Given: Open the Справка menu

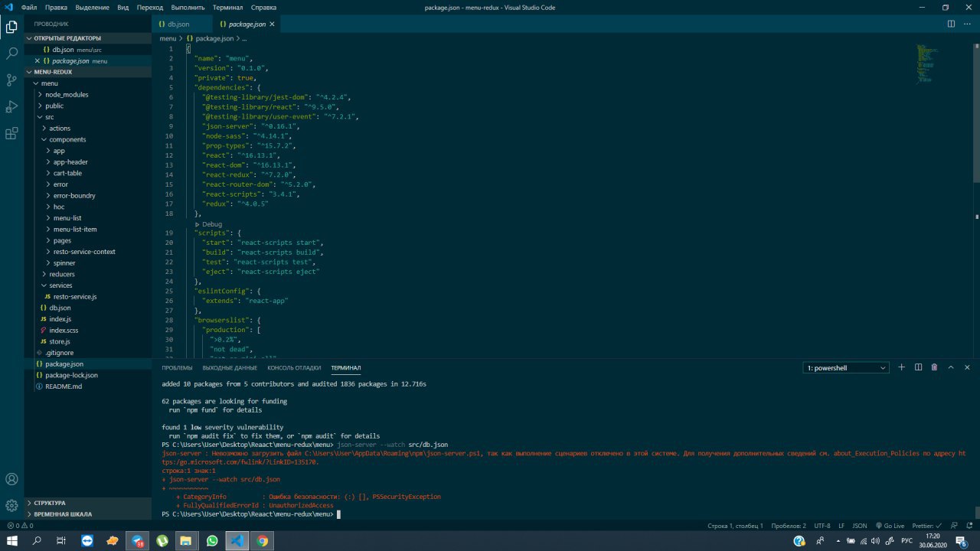Looking at the screenshot, I should [263, 8].
